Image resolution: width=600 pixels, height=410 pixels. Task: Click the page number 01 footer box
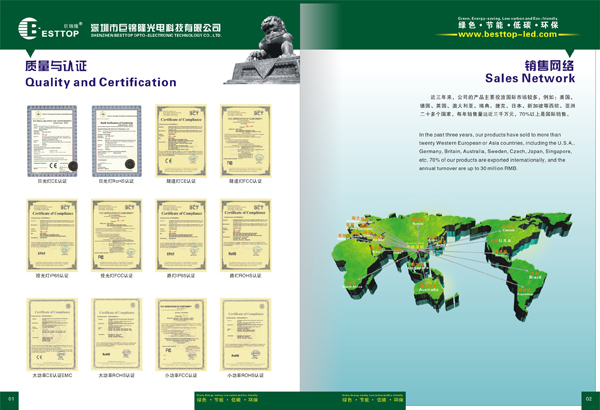[9, 400]
